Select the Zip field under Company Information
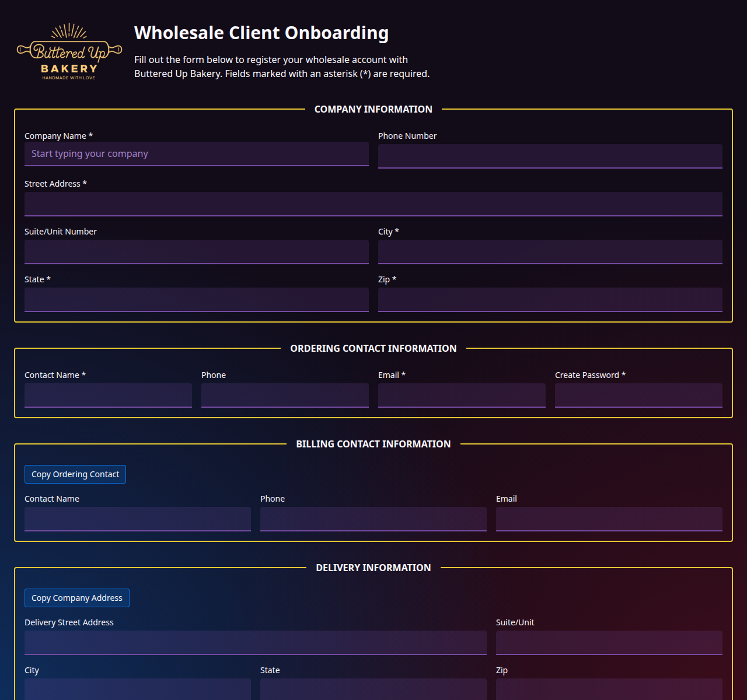747x700 pixels. point(550,299)
